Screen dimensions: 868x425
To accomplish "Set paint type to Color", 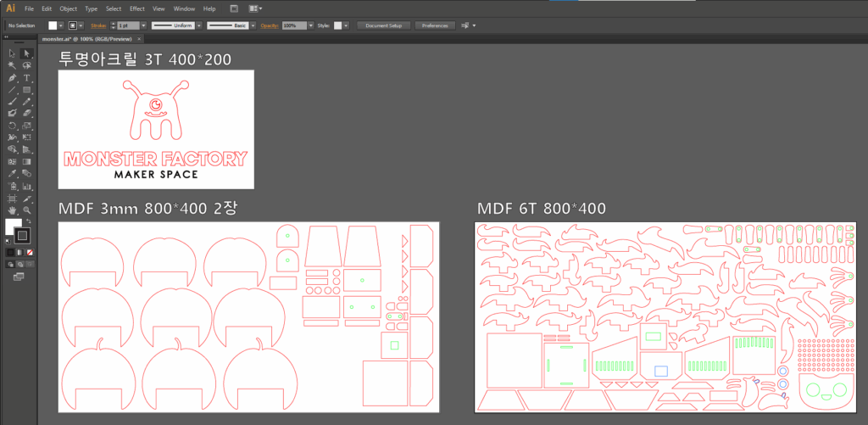I will tap(10, 252).
